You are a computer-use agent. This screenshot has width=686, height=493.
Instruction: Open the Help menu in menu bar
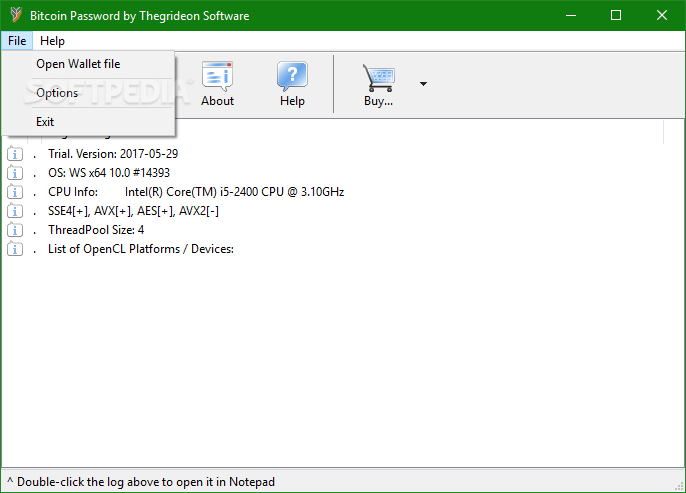coord(52,41)
